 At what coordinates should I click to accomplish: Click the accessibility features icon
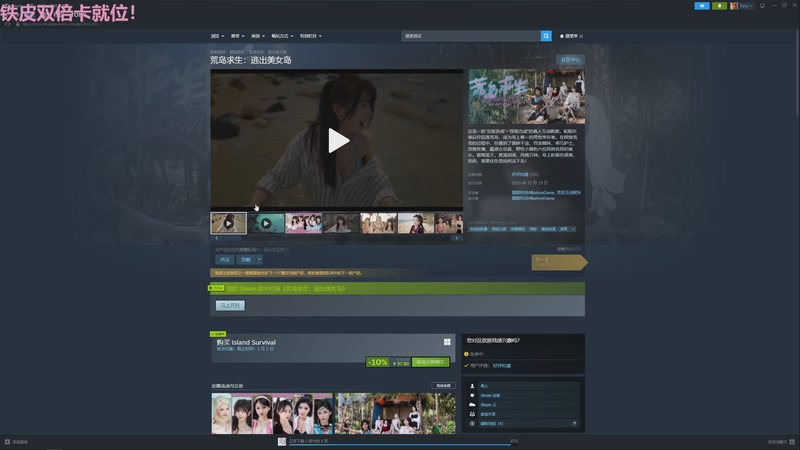tap(472, 423)
